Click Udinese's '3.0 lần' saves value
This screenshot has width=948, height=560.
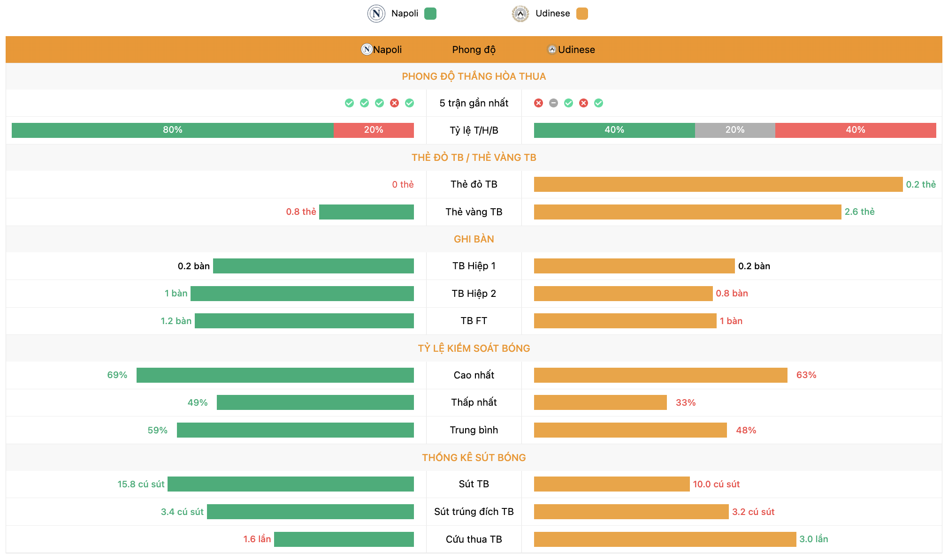[x=814, y=539]
